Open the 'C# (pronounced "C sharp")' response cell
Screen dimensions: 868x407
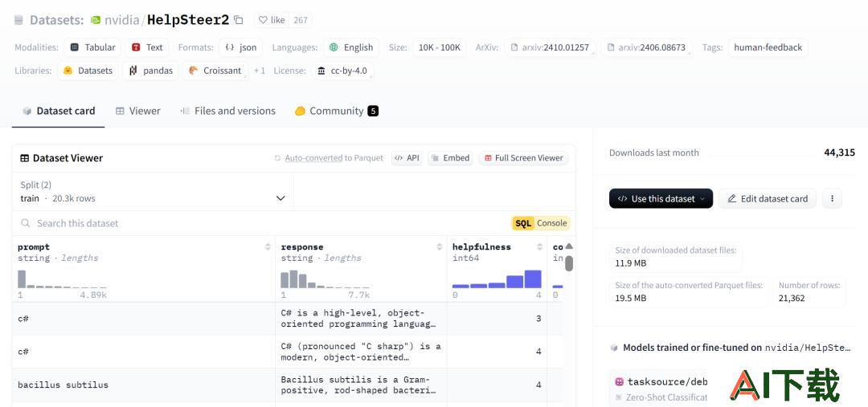point(361,352)
